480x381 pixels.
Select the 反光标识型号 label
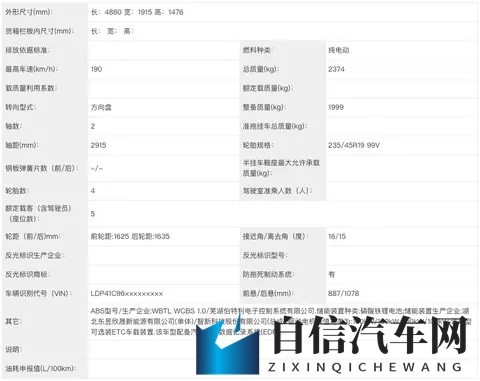(x=265, y=256)
